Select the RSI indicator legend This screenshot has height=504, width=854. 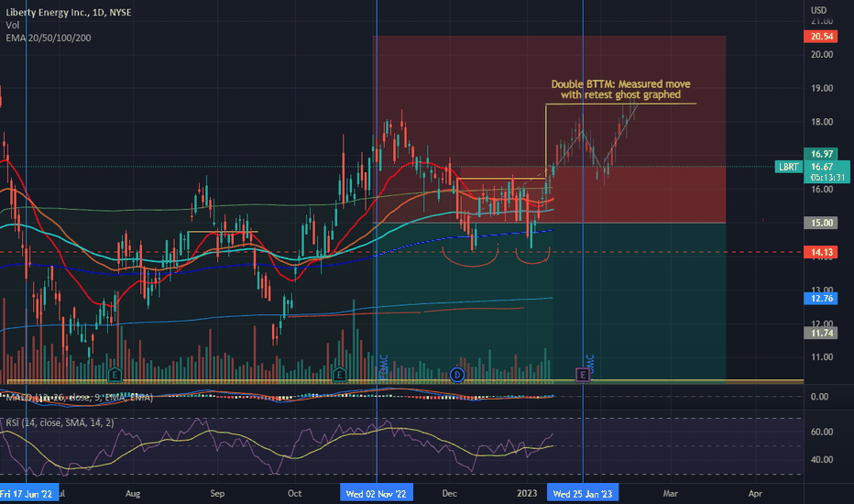(60, 422)
